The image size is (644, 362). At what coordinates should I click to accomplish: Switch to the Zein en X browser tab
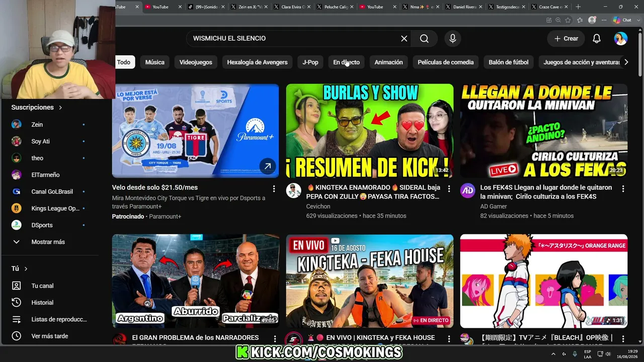click(x=249, y=7)
